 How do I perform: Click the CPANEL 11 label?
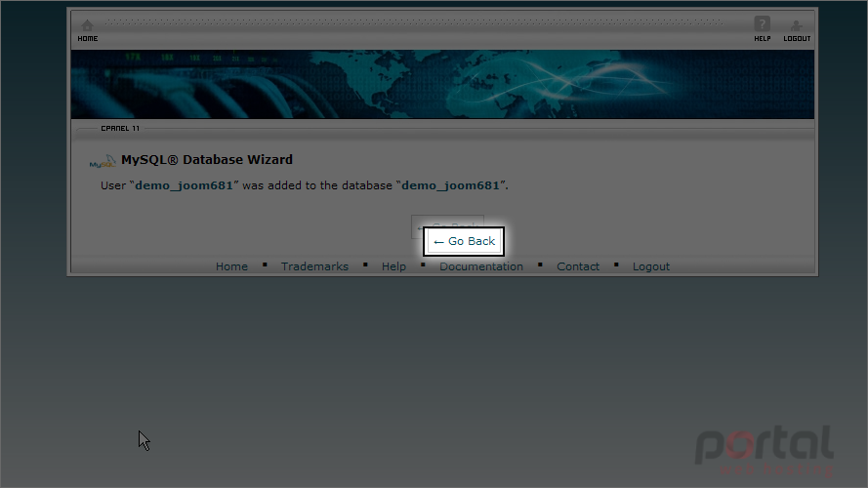[120, 129]
